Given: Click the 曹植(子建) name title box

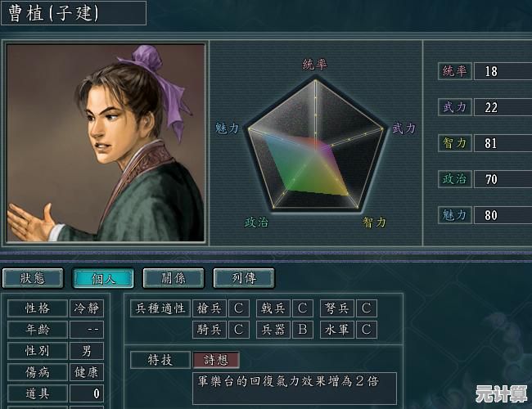Looking at the screenshot, I should tap(74, 13).
